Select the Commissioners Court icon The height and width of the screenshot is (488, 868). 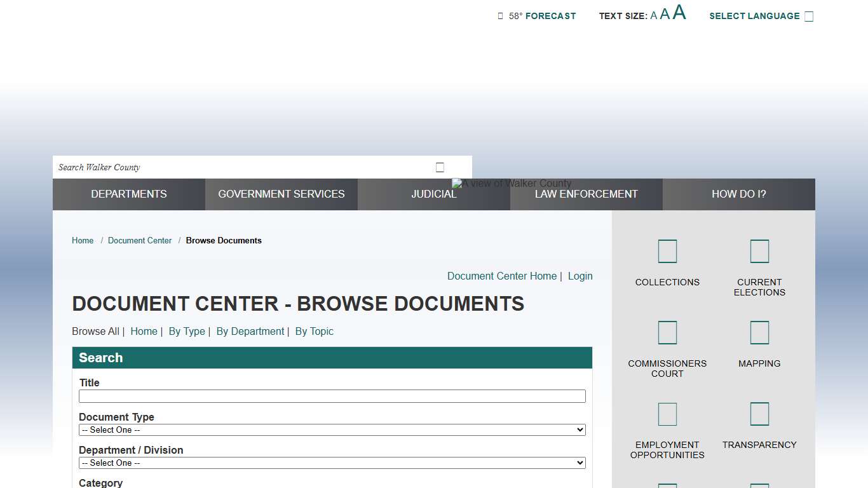pos(667,332)
